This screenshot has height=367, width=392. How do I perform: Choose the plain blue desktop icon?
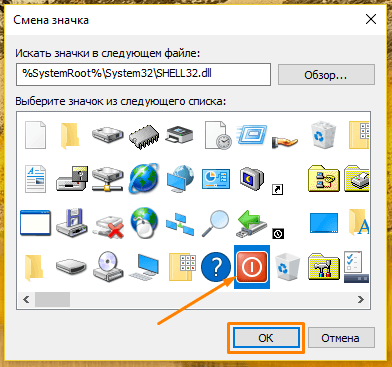point(324,223)
